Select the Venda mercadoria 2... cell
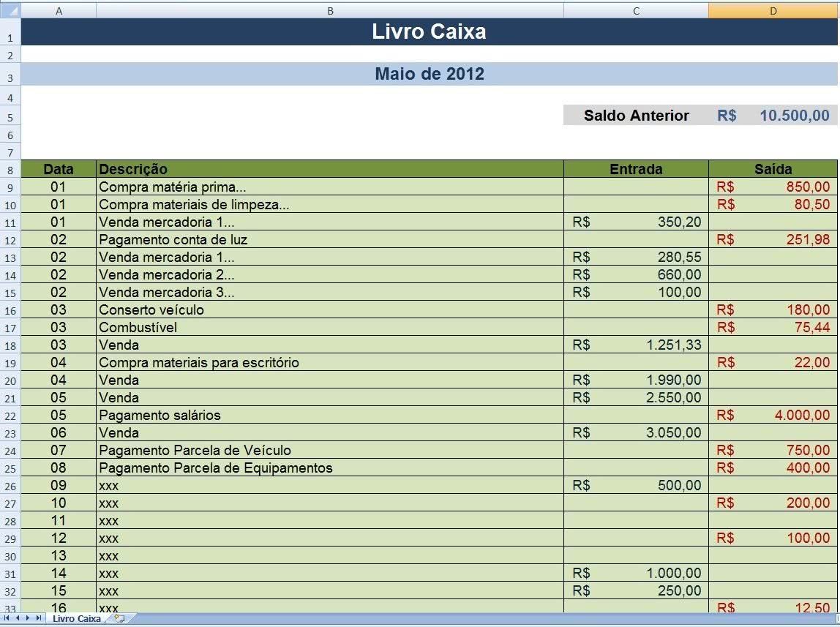 (330, 274)
